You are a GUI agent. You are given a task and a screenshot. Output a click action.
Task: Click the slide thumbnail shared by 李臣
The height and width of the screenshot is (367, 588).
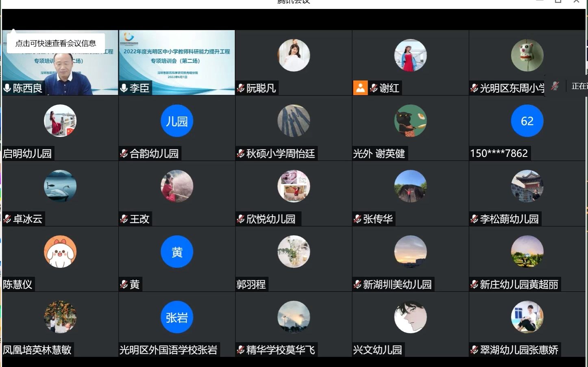click(176, 61)
